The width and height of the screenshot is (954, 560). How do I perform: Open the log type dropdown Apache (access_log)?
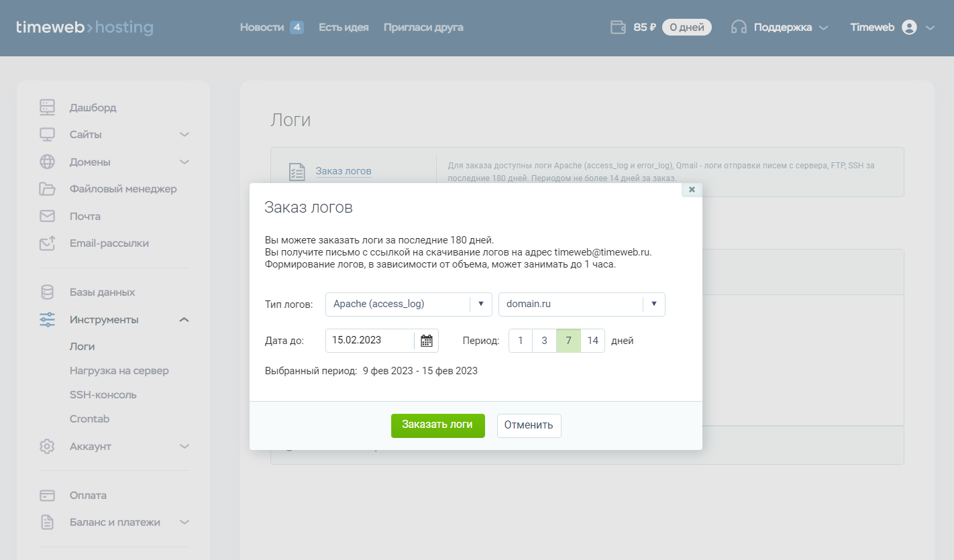(x=409, y=304)
